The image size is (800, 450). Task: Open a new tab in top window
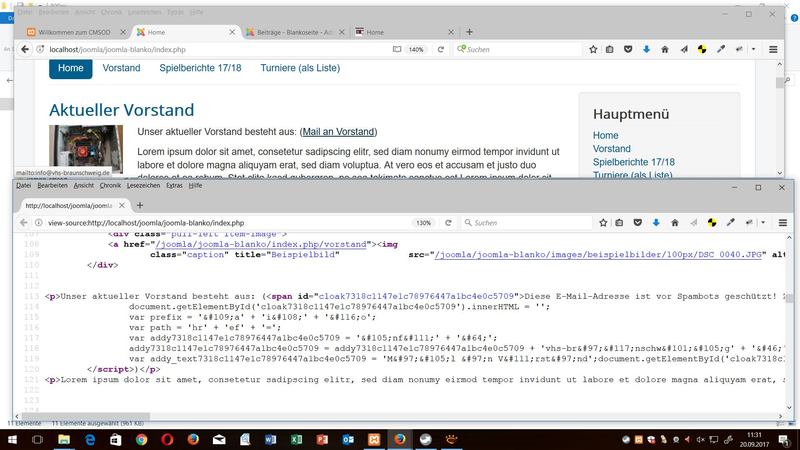(469, 32)
